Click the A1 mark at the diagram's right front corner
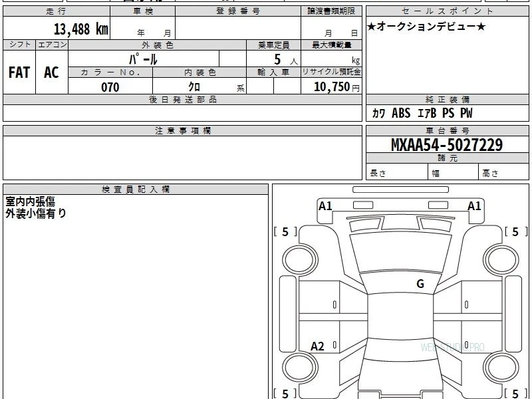This screenshot has width=532, height=399. click(x=474, y=205)
